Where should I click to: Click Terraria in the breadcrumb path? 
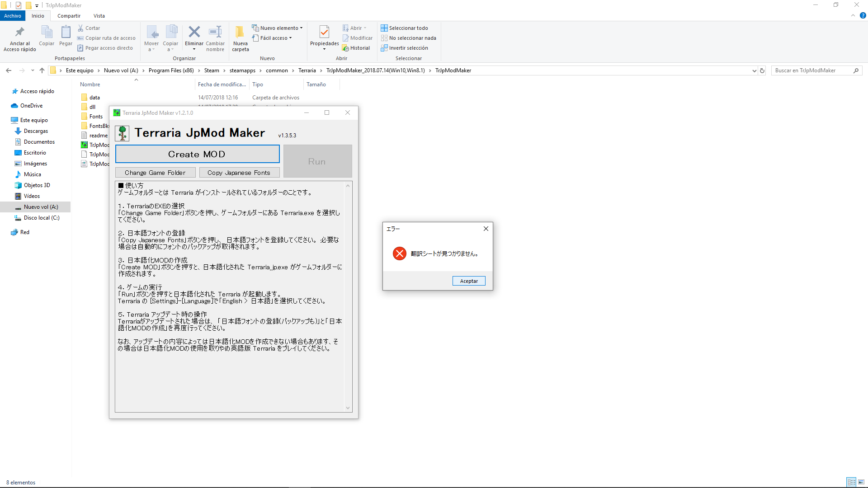[307, 70]
